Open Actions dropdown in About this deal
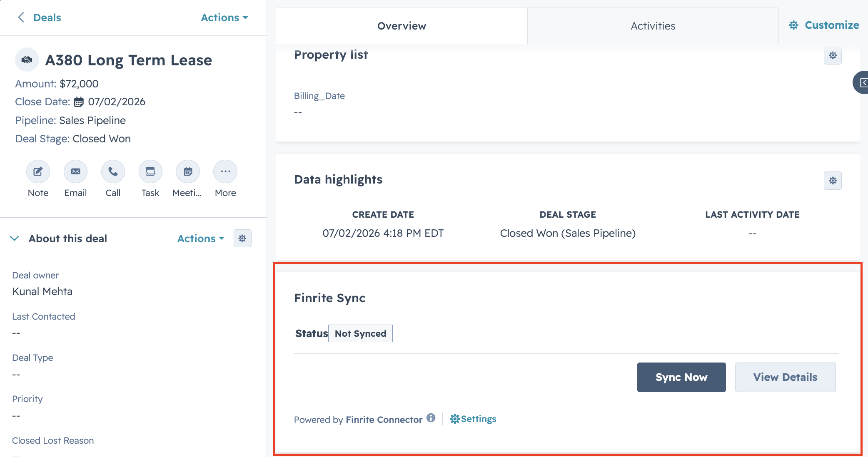Screen dimensions: 868x457 (x=201, y=238)
